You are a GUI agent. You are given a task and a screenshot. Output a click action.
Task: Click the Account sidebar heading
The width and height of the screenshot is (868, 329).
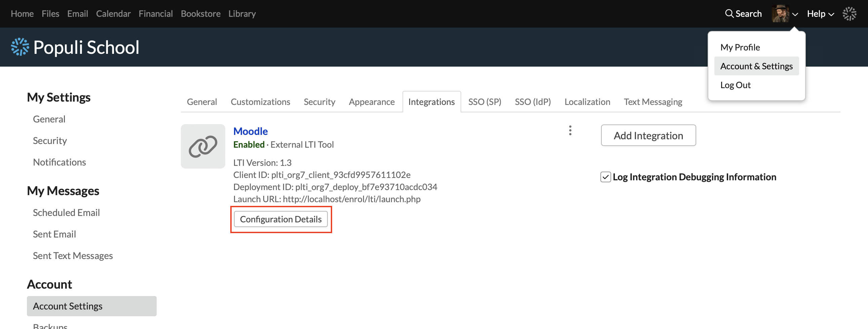click(x=49, y=285)
